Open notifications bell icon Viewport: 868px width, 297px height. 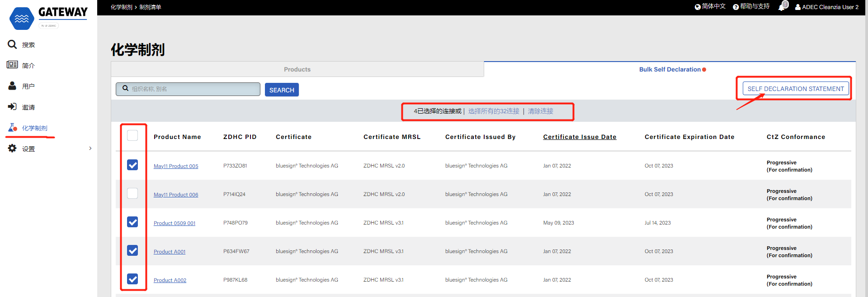[783, 6]
